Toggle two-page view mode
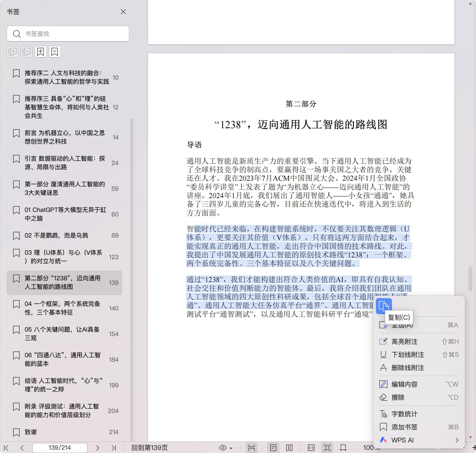Screen dimensions: 476x453 289,448
